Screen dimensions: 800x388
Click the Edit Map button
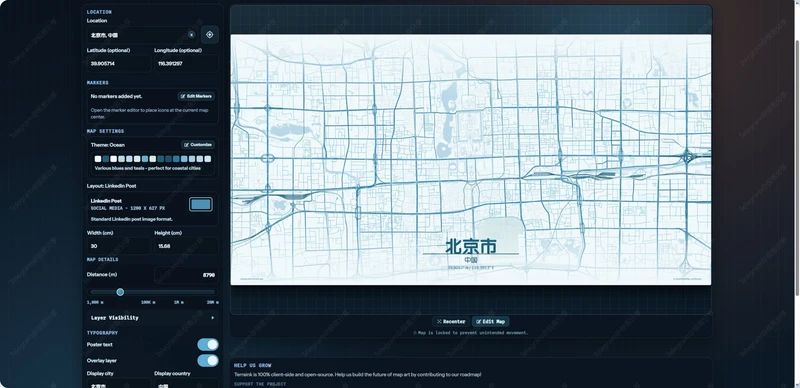click(490, 322)
